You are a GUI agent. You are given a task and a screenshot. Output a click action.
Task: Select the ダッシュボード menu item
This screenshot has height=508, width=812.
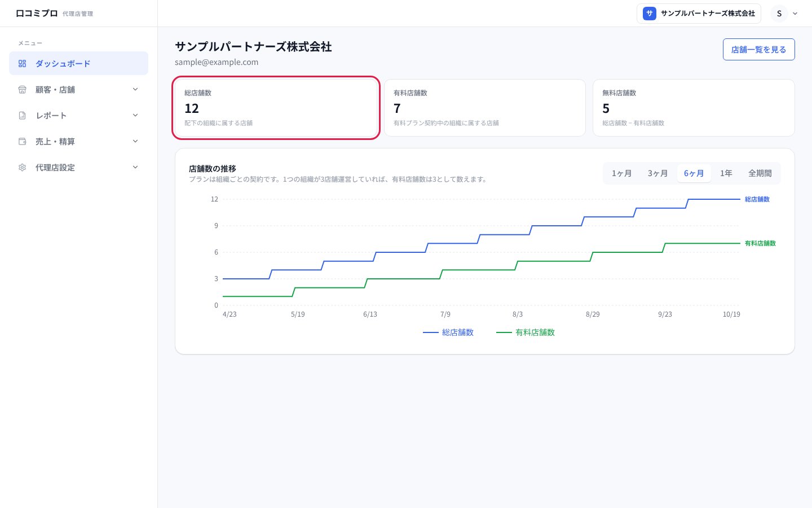click(78, 63)
